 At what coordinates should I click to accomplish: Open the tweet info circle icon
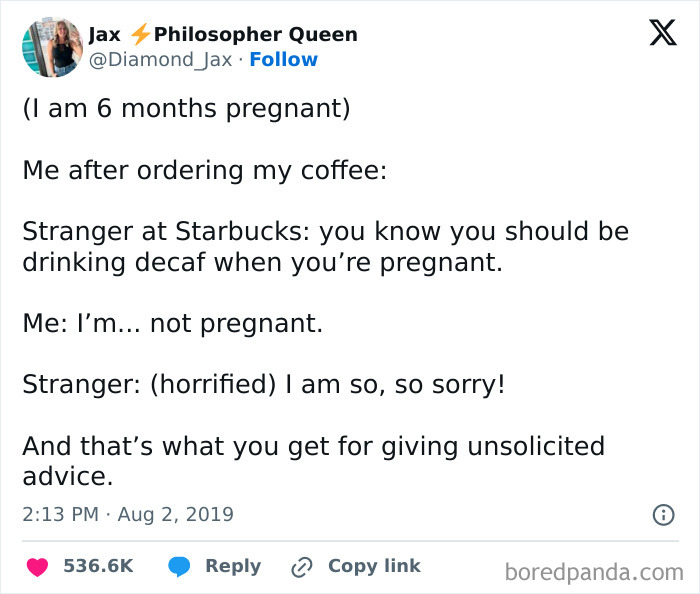tap(662, 515)
